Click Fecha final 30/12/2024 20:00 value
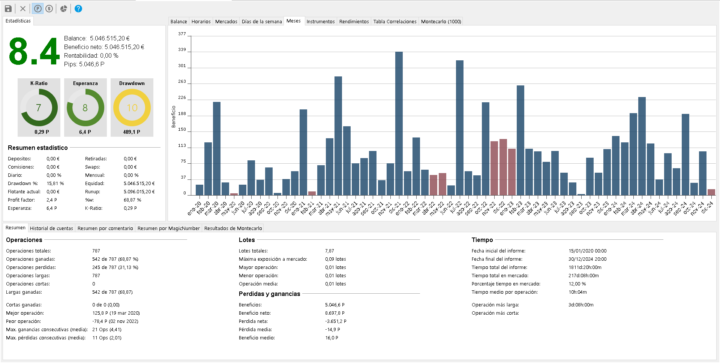The width and height of the screenshot is (720, 363). point(587,259)
